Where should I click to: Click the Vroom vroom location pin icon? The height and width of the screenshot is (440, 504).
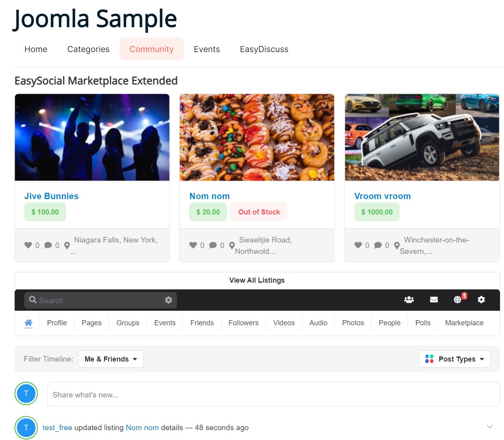(397, 246)
